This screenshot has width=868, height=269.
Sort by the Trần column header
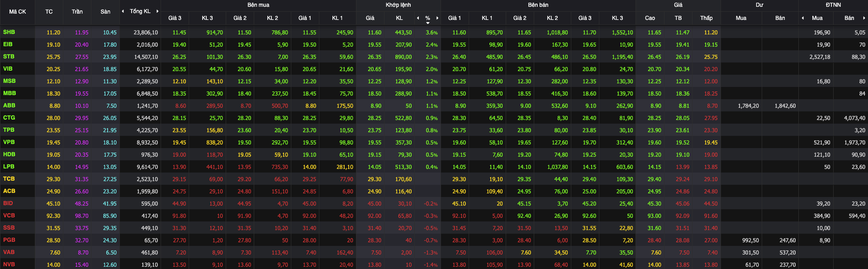pyautogui.click(x=77, y=12)
